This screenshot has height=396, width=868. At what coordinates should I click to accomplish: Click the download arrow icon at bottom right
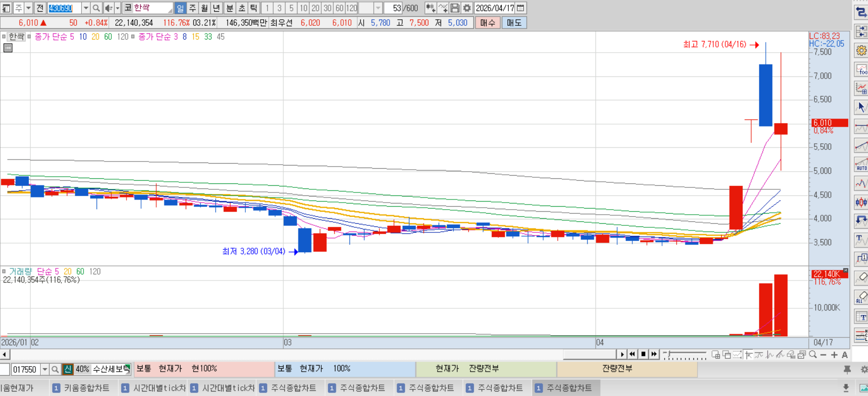(846, 388)
